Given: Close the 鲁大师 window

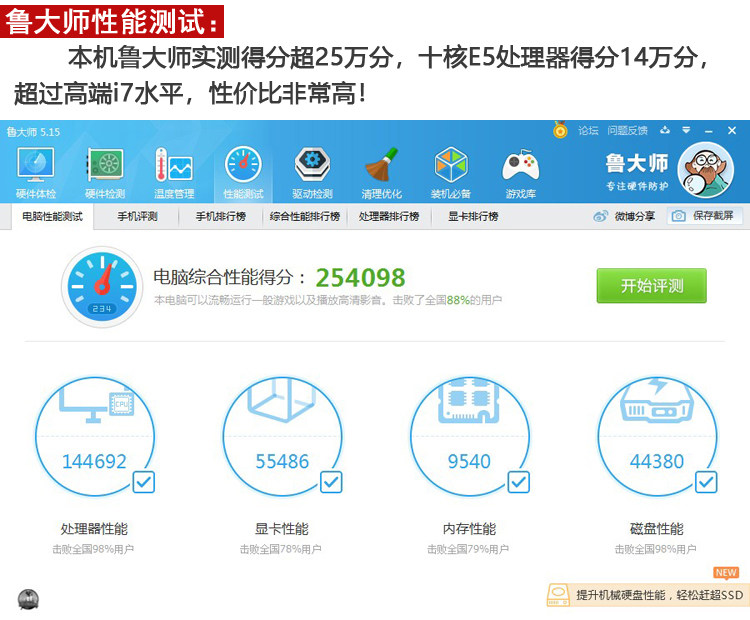Looking at the screenshot, I should (x=732, y=130).
